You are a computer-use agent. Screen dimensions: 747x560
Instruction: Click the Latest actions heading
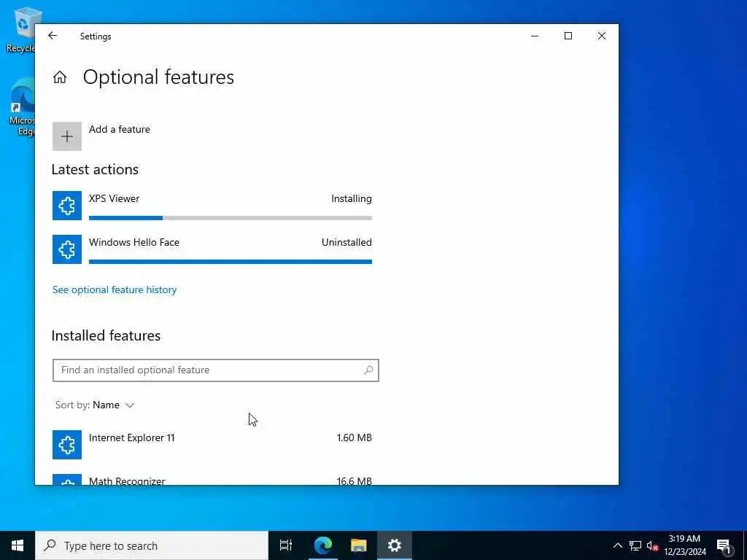[95, 169]
